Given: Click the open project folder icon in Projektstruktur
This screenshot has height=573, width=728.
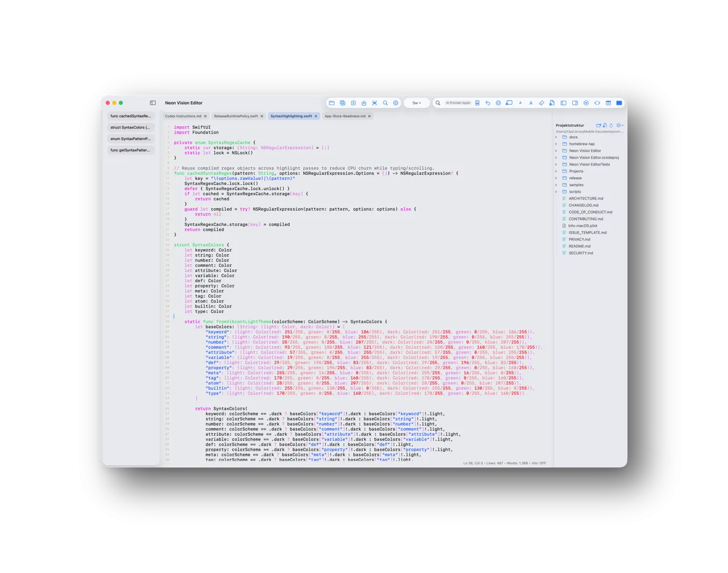Looking at the screenshot, I should (x=598, y=125).
